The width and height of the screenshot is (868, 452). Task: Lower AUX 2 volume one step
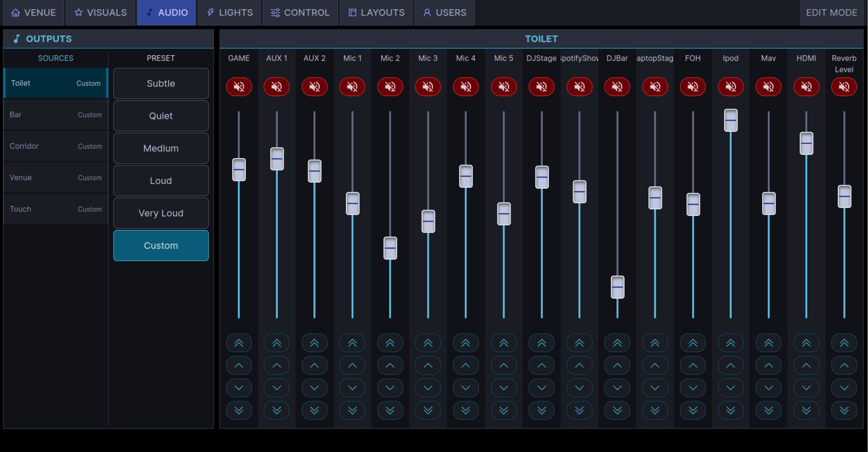pyautogui.click(x=315, y=388)
